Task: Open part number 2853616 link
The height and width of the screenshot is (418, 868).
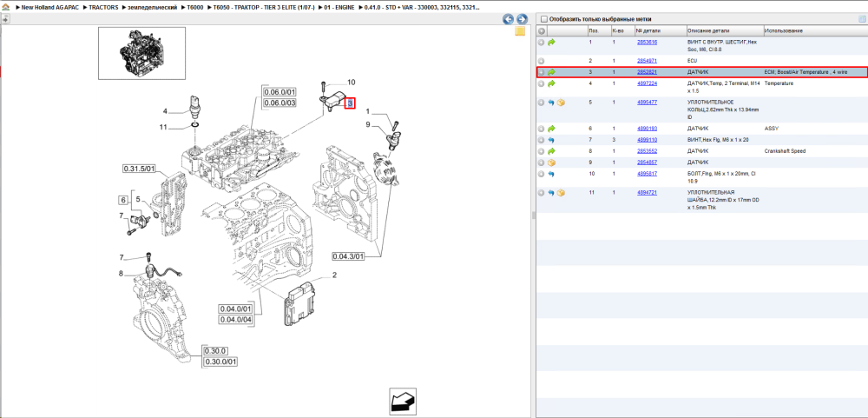Action: [648, 42]
